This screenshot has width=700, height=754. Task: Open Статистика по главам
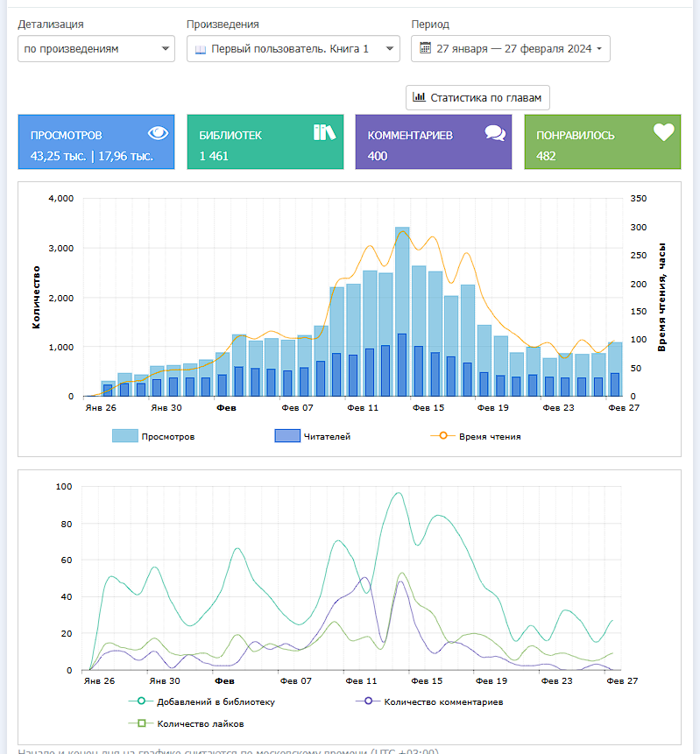pyautogui.click(x=477, y=97)
